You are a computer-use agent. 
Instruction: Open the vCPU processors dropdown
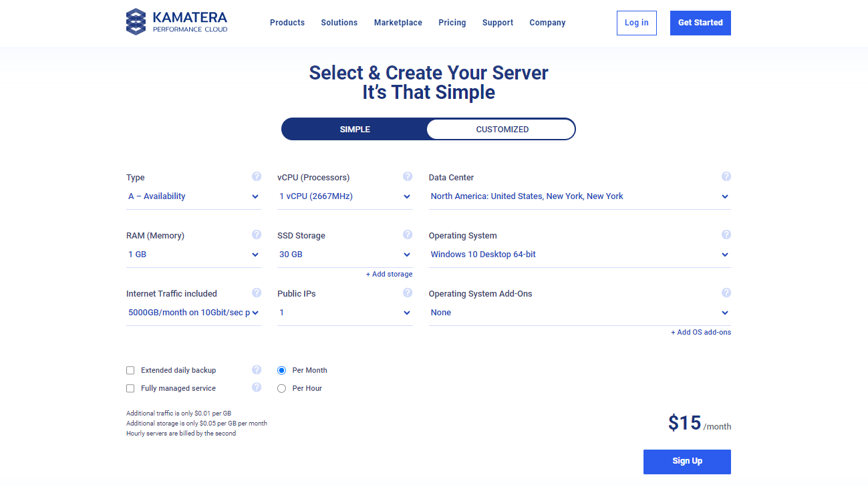[x=345, y=196]
